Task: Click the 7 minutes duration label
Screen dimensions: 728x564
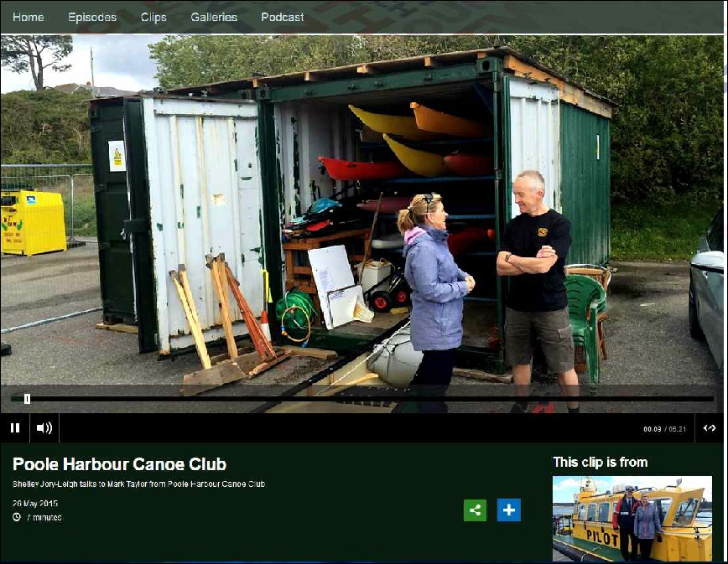Action: [44, 517]
